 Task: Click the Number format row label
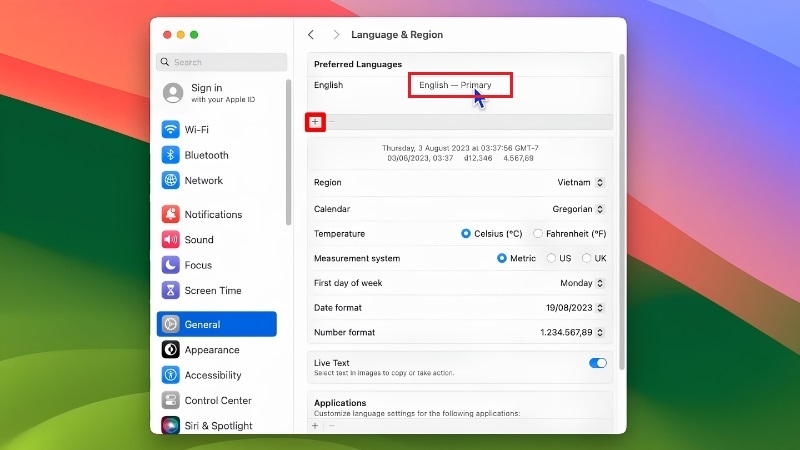point(344,332)
